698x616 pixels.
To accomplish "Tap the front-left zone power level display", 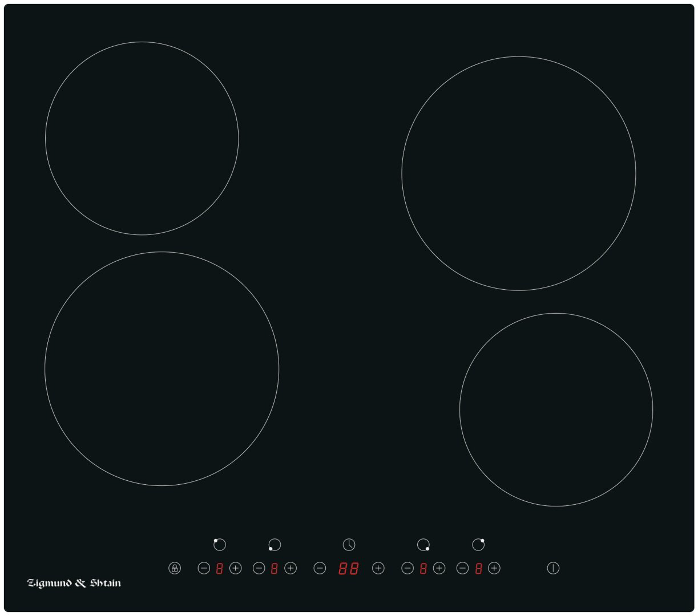I will pos(275,568).
